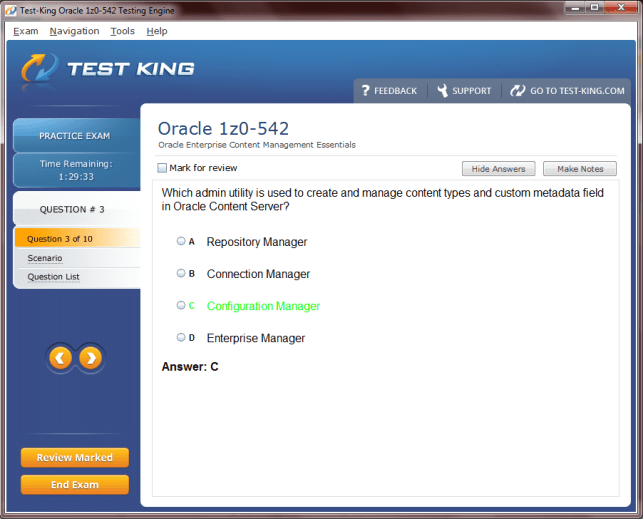643x519 pixels.
Task: Maximize the Testing Engine window
Action: 595,8
